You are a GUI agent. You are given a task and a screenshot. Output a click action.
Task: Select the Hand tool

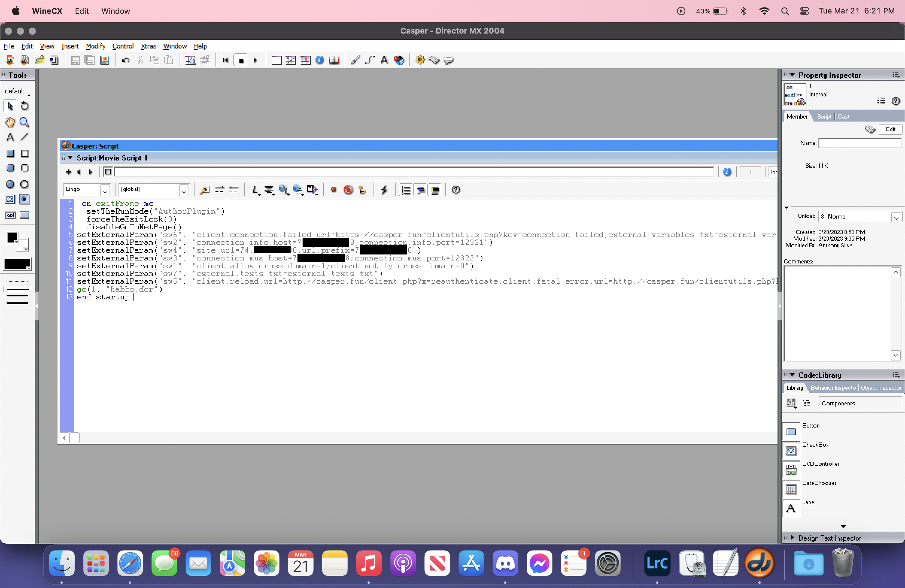click(10, 122)
